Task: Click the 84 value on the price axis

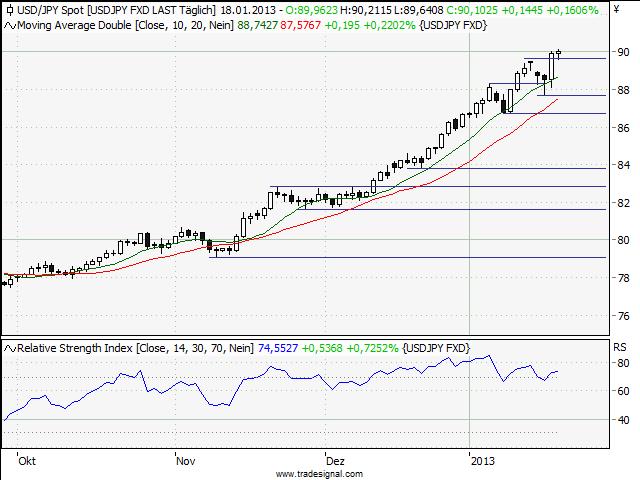Action: coord(621,165)
